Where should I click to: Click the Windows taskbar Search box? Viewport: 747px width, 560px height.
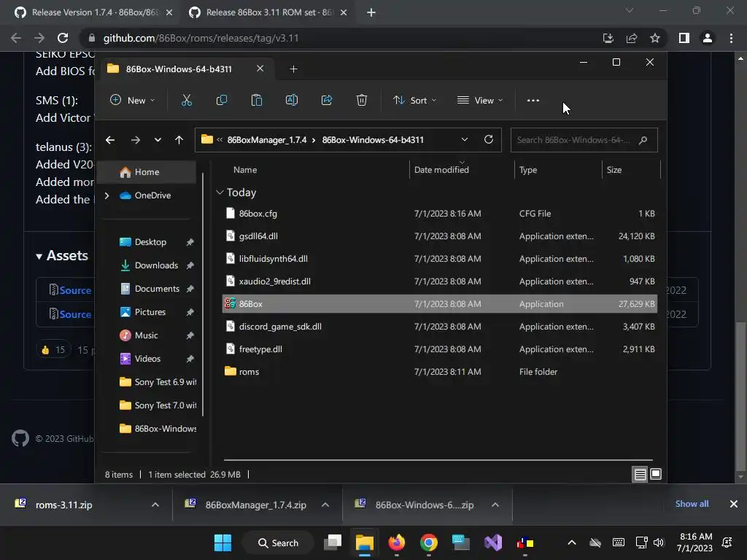[x=278, y=542]
